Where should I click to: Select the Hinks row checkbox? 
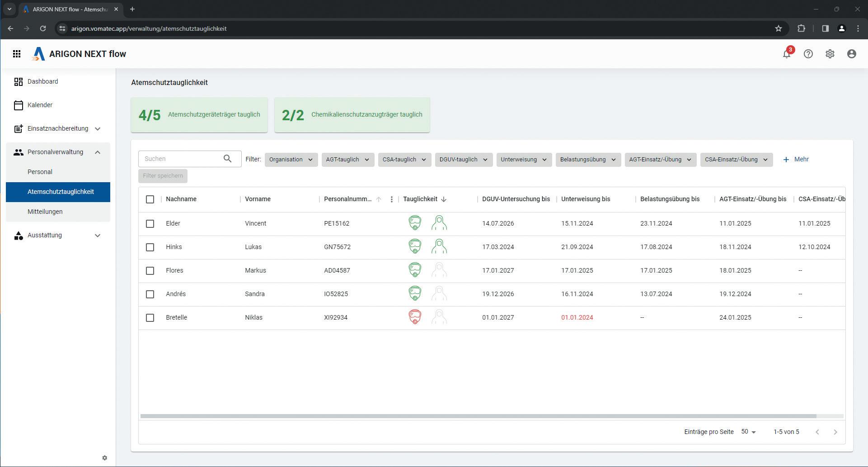coord(150,247)
